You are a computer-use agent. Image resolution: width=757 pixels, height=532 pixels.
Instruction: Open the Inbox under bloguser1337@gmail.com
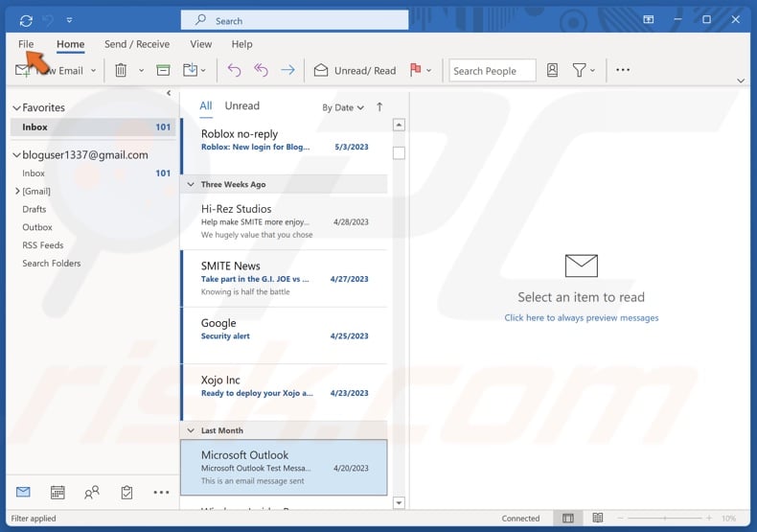tap(93, 173)
